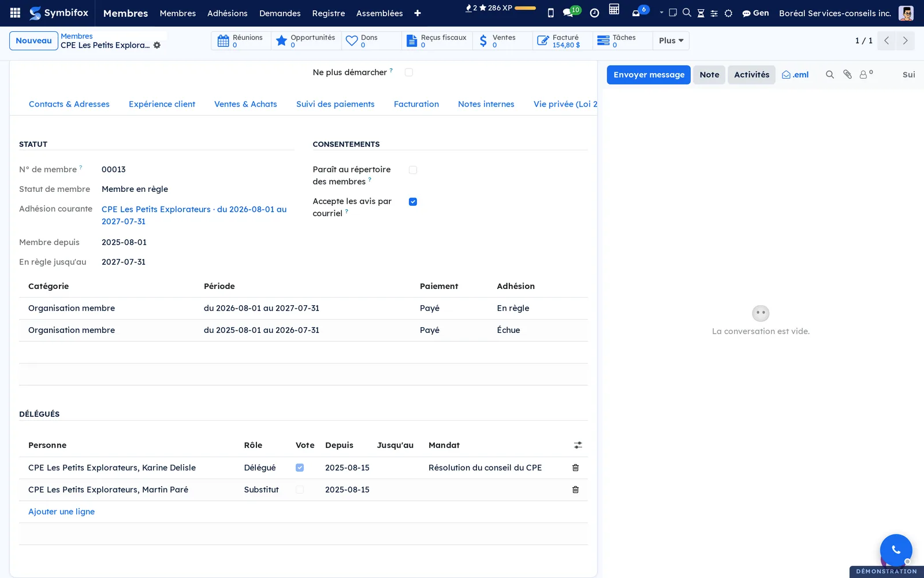Screen dimensions: 924x578
Task: Open the Registre menu
Action: pyautogui.click(x=329, y=13)
